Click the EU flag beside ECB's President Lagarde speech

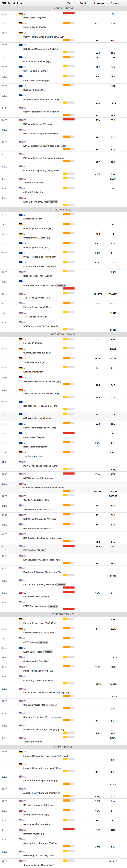[x=21, y=281]
